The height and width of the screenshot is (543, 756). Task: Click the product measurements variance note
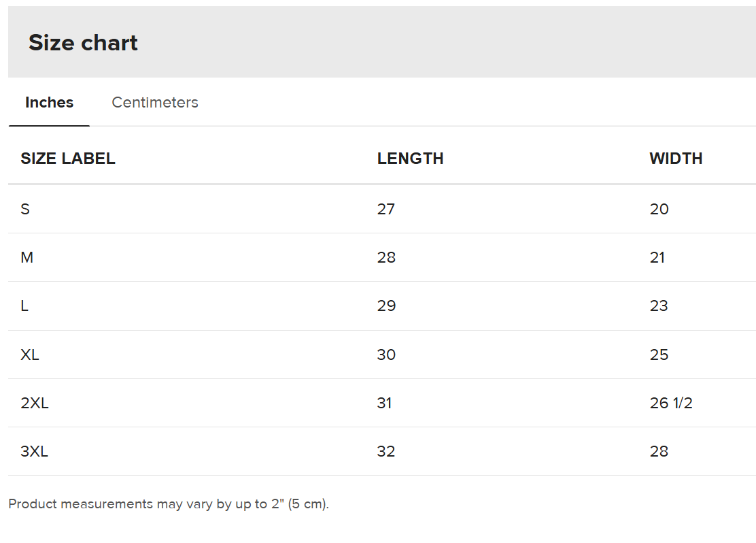point(169,504)
